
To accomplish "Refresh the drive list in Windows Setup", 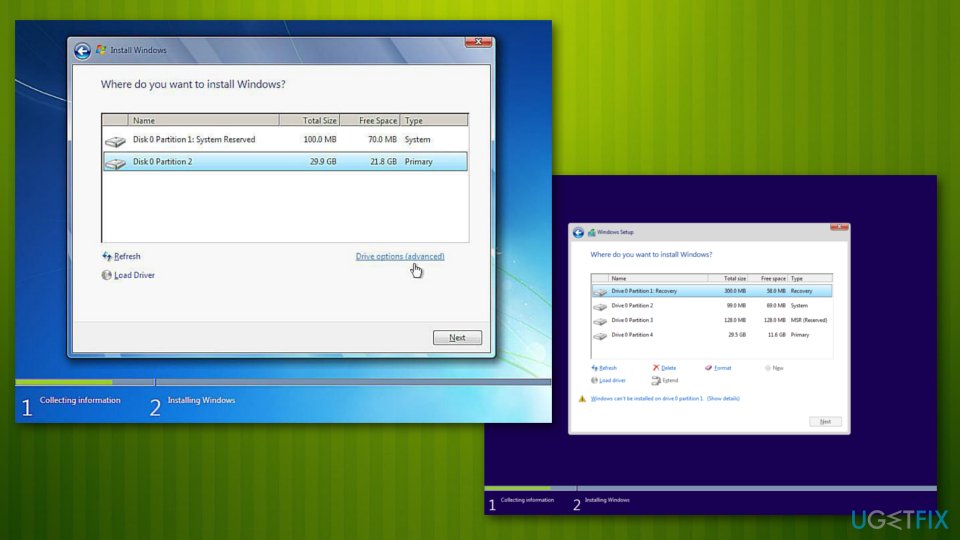I will 604,368.
